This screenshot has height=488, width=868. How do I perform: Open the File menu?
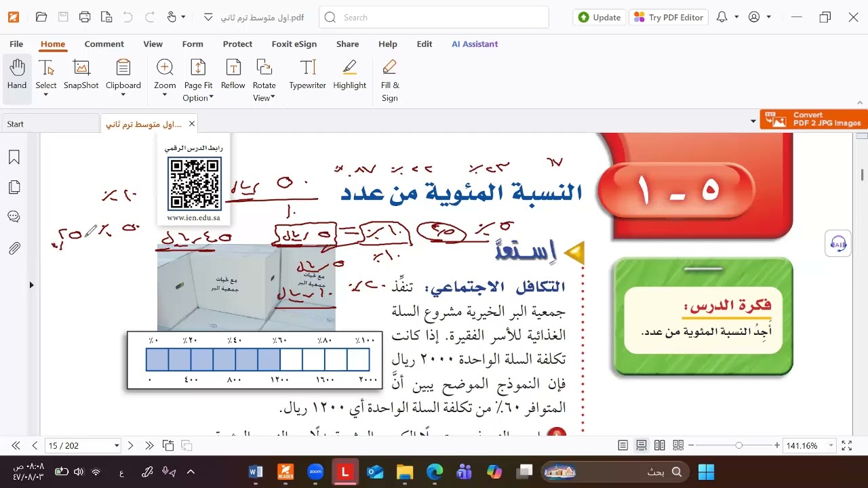click(x=16, y=44)
